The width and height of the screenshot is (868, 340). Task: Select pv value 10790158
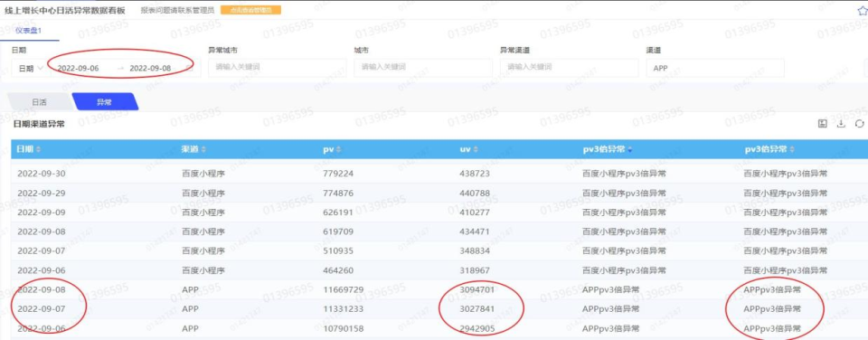(x=344, y=328)
